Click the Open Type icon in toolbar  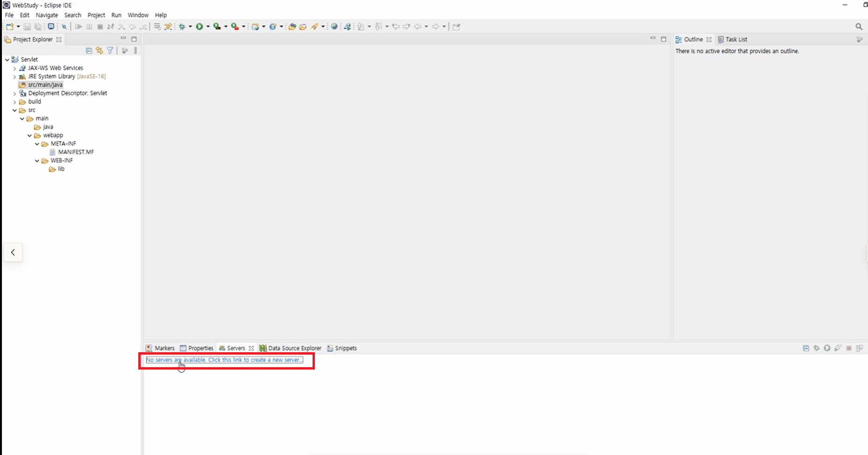point(292,27)
